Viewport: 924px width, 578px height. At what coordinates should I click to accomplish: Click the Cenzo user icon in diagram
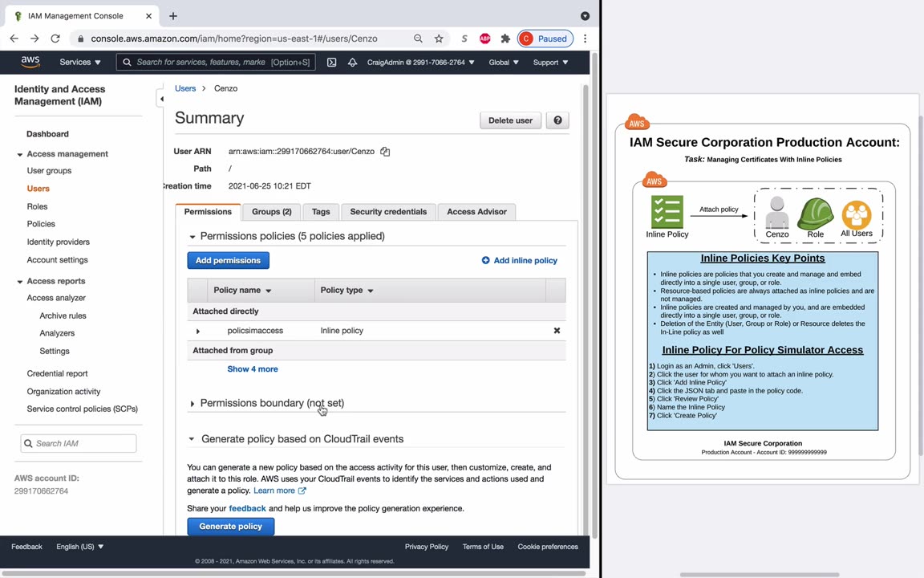pyautogui.click(x=776, y=212)
